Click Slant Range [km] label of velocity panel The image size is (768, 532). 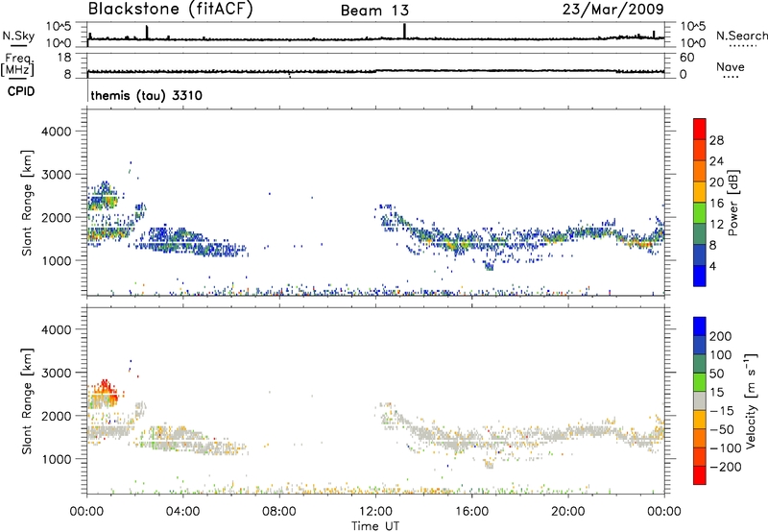click(x=28, y=400)
